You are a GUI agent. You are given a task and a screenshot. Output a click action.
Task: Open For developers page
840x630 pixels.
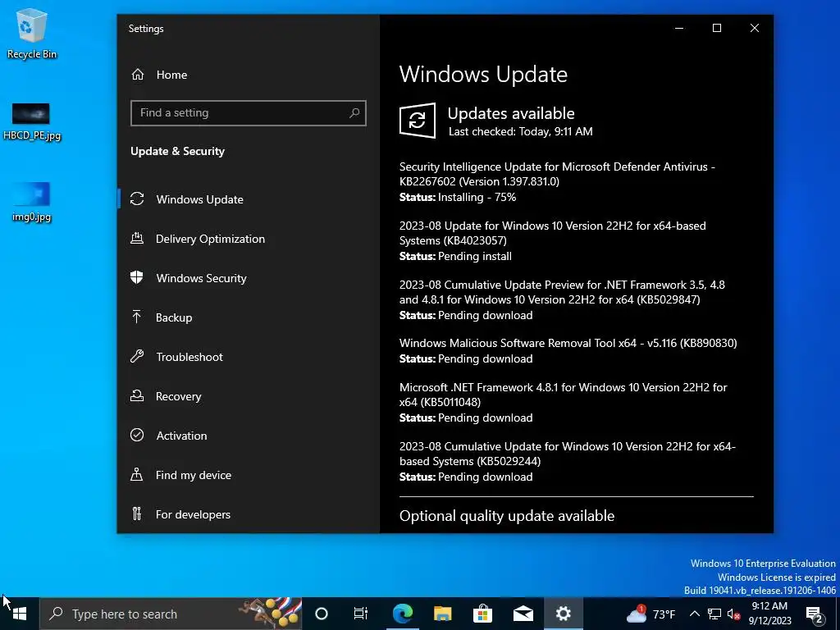point(249,514)
